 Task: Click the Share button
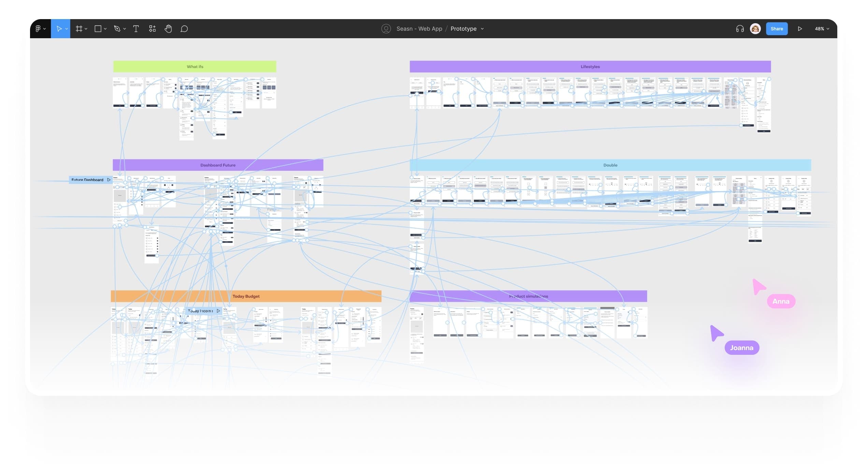point(777,29)
